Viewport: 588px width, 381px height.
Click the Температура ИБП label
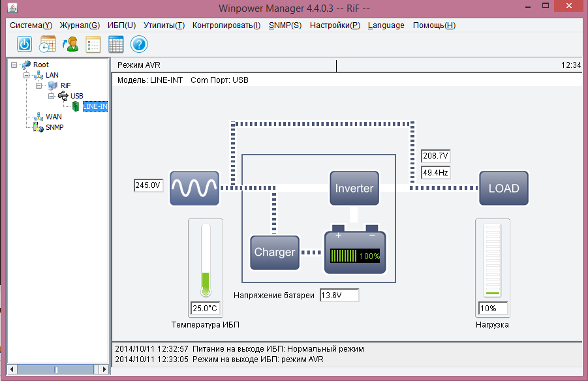pos(206,325)
